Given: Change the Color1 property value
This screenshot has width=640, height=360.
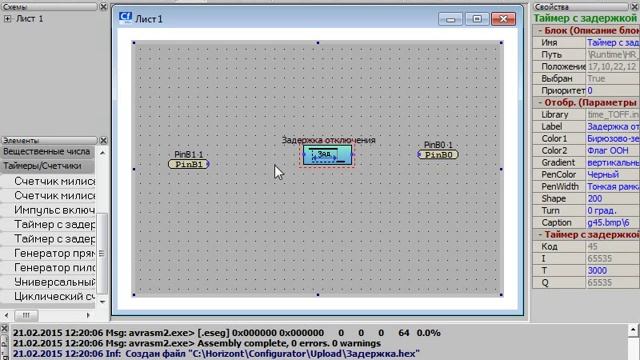Looking at the screenshot, I should click(x=613, y=139).
